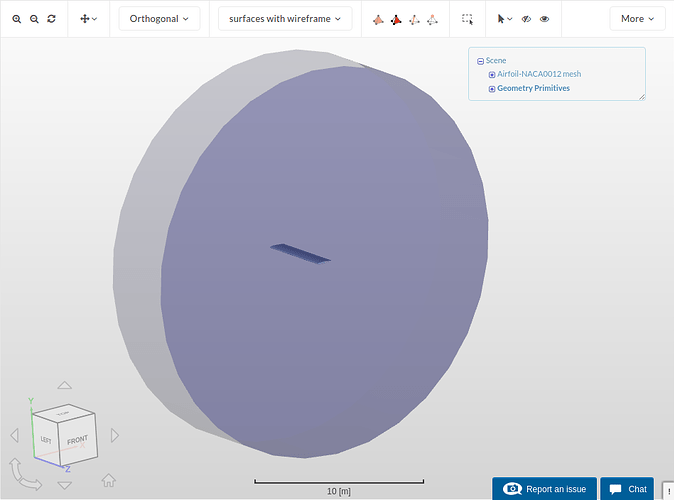Open the Chat button
The image size is (674, 500).
[627, 489]
